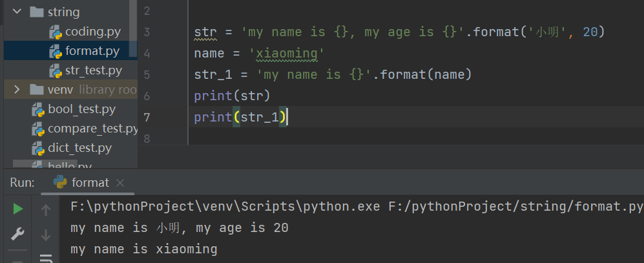Collapse the string folder

(17, 12)
